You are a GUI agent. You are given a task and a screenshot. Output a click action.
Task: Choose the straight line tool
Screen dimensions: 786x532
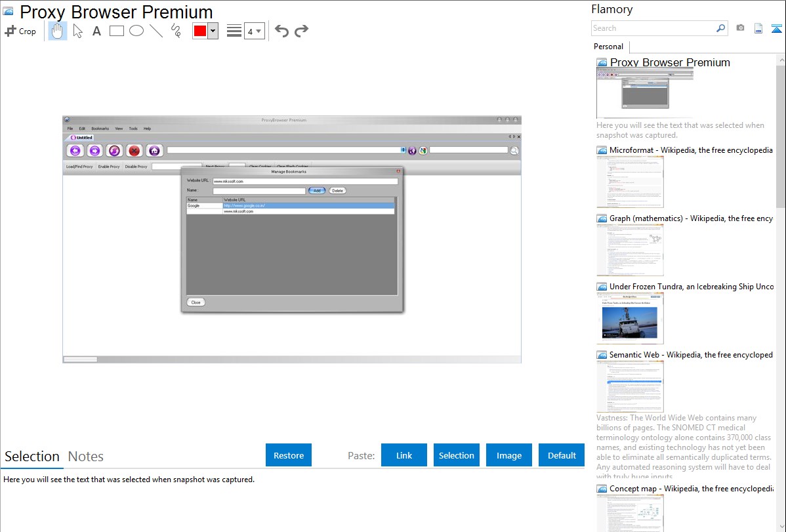tap(156, 31)
